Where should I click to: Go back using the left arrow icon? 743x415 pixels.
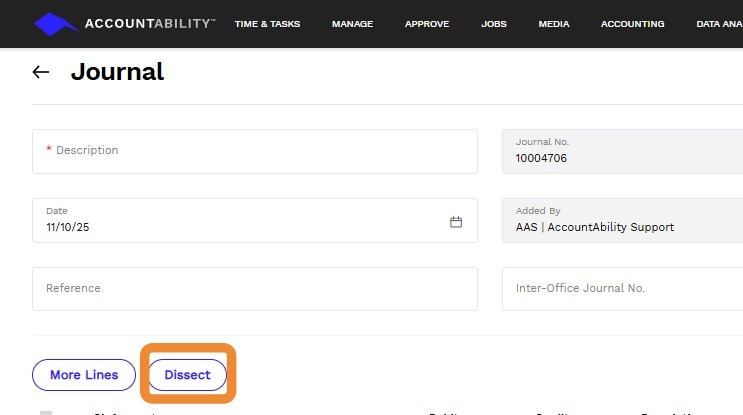41,72
